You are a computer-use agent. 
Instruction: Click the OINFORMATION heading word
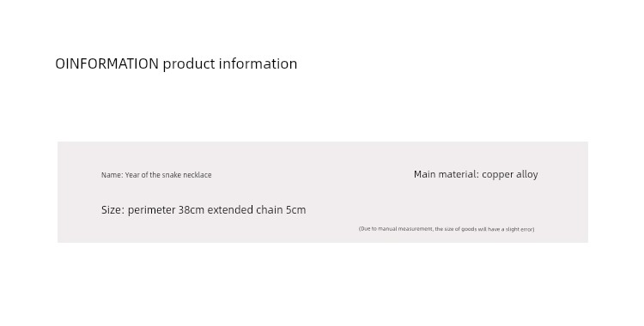coord(106,63)
